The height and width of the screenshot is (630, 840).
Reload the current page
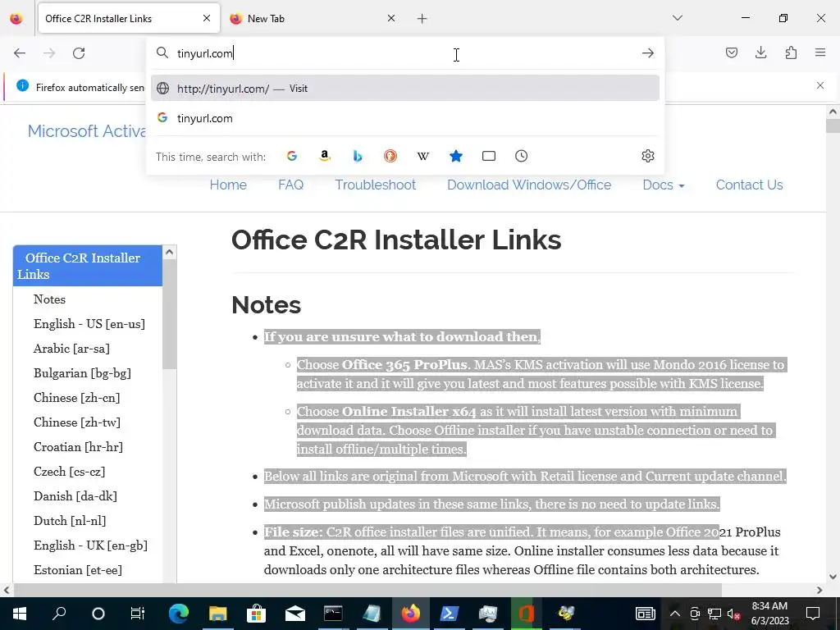point(79,53)
